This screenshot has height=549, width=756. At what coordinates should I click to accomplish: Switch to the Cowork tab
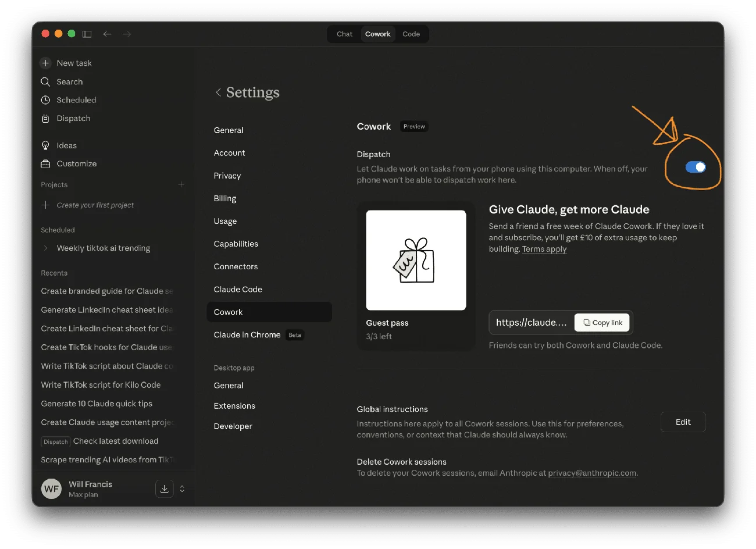pyautogui.click(x=378, y=34)
